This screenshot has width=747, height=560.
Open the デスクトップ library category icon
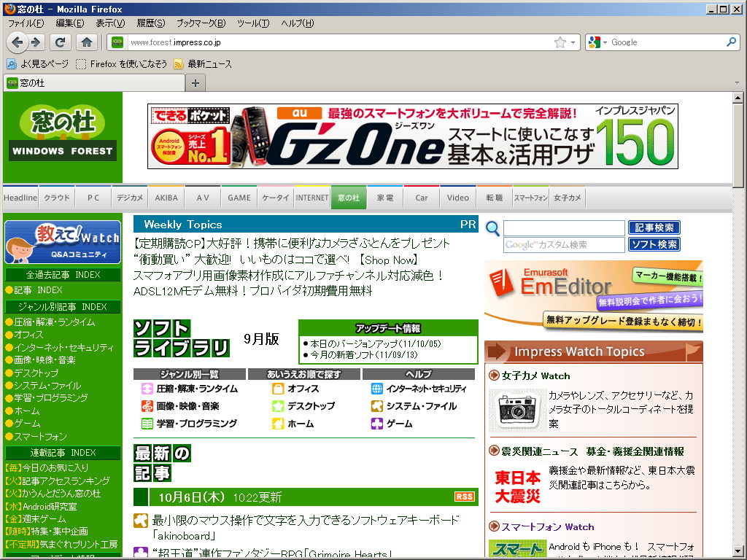tap(278, 406)
